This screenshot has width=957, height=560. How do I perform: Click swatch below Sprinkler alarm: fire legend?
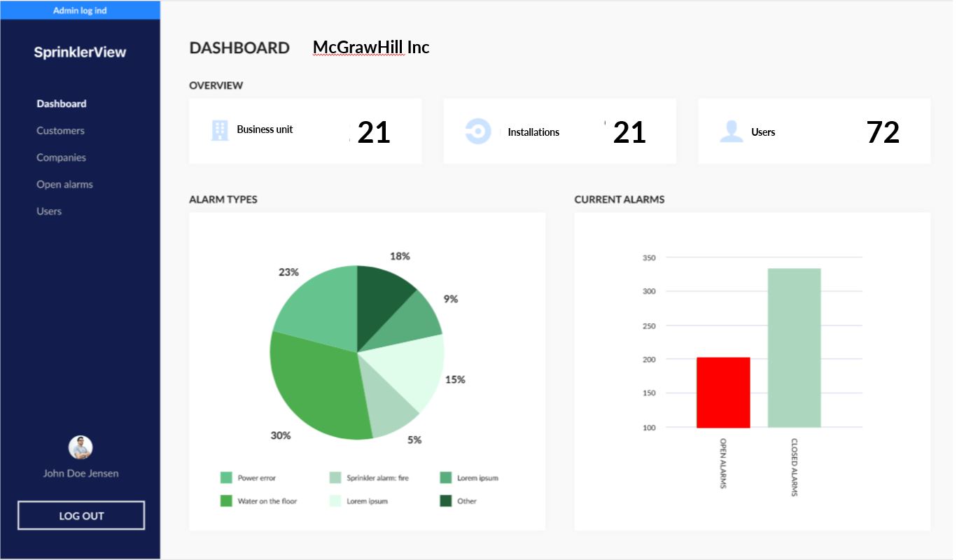(335, 500)
